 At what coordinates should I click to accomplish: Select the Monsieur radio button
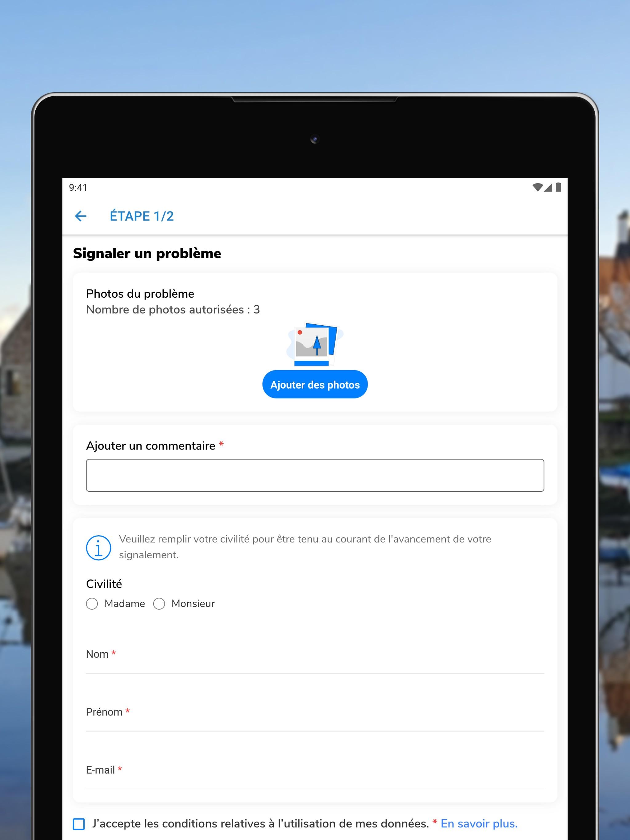pyautogui.click(x=159, y=604)
